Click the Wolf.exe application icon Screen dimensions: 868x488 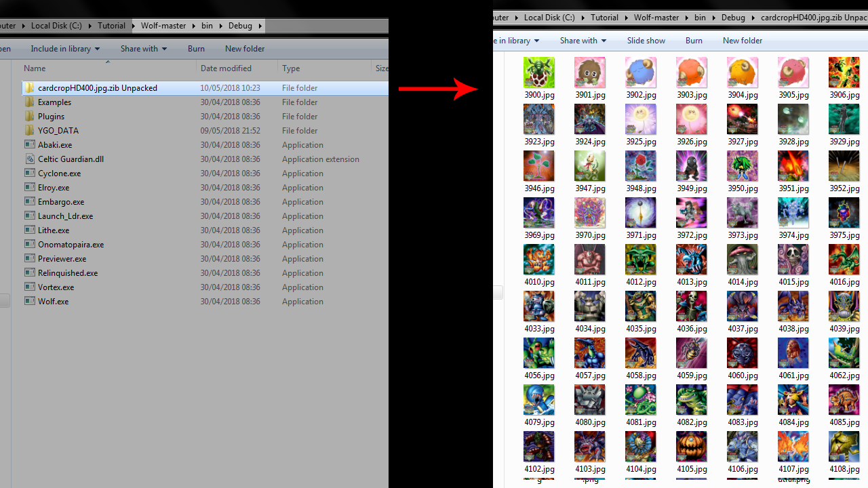point(29,302)
